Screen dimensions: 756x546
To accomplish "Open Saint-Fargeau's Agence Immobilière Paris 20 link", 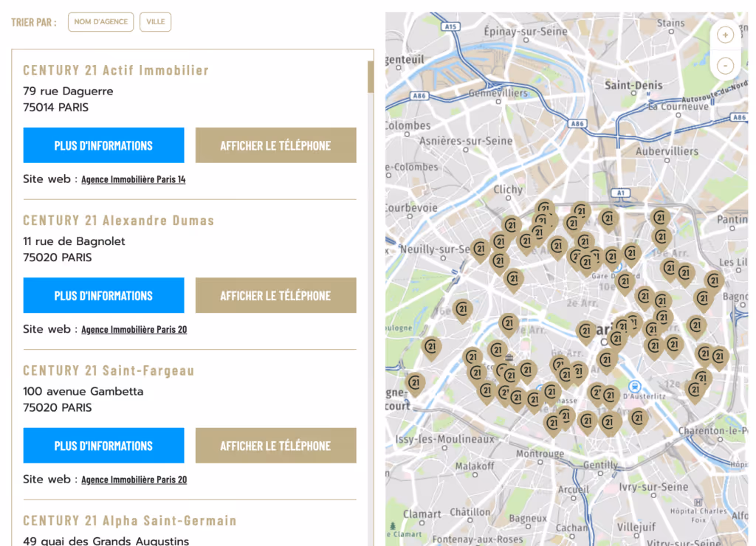I will pos(134,480).
